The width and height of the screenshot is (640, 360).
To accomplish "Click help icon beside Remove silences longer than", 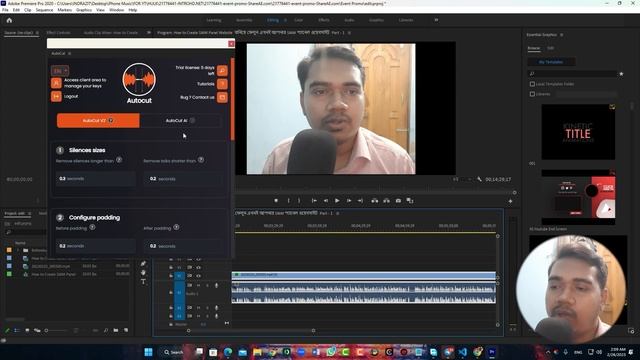I will pos(119,160).
